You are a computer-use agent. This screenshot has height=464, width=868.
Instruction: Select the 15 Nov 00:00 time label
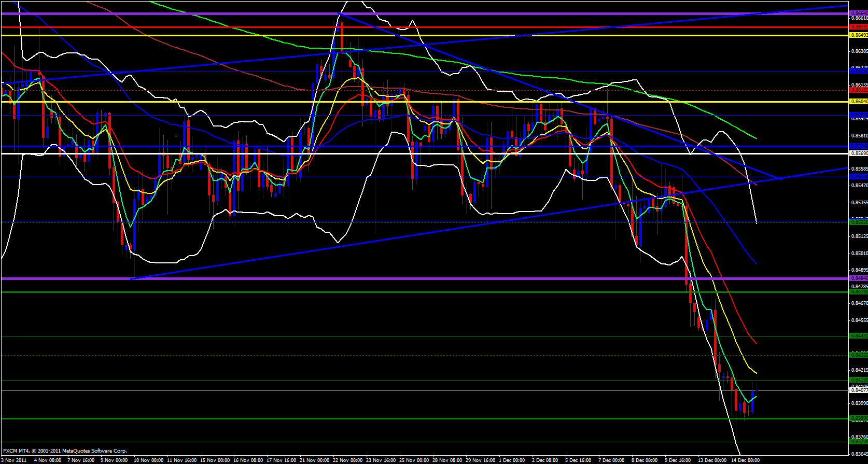[x=215, y=460]
